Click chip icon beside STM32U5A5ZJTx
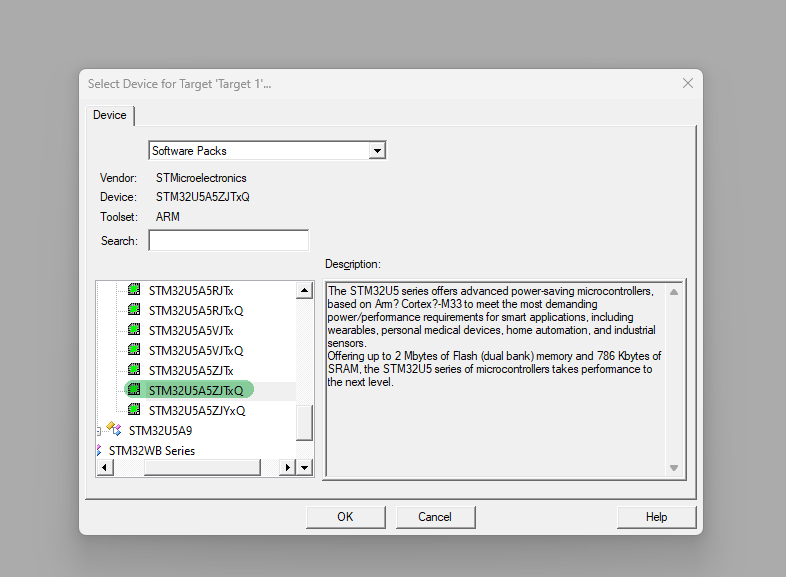 [134, 370]
